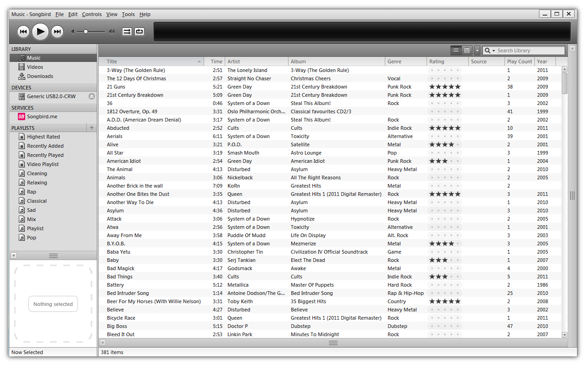Viewport: 588px width, 366px height.
Task: Set rating for American Idiot track
Action: click(x=444, y=161)
